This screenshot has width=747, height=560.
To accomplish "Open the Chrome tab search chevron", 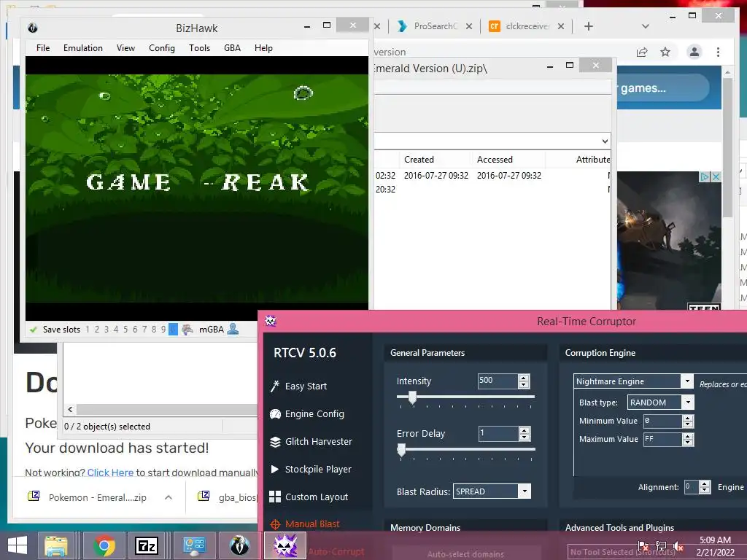I will tap(646, 26).
